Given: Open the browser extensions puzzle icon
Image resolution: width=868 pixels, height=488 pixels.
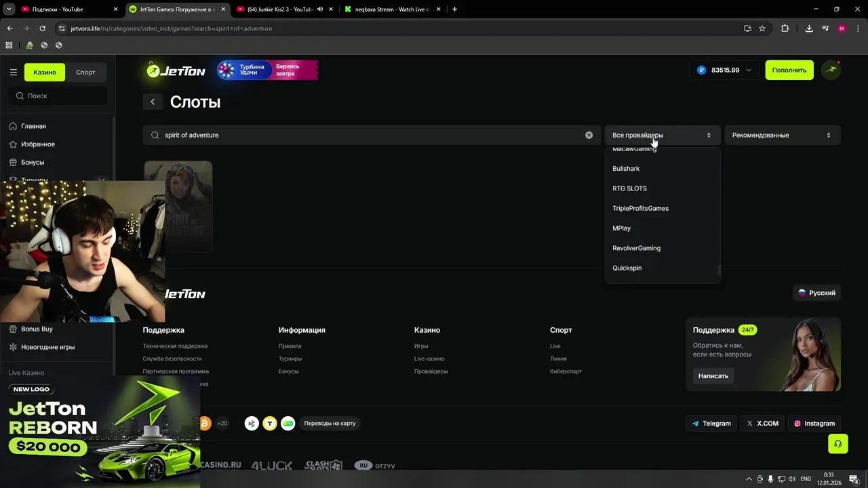Looking at the screenshot, I should [x=785, y=28].
